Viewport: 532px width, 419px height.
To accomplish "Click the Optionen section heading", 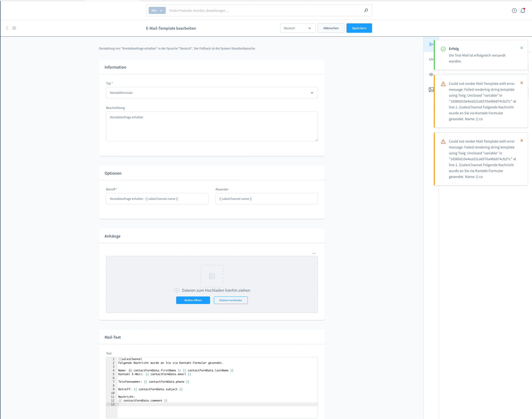I will [x=113, y=173].
